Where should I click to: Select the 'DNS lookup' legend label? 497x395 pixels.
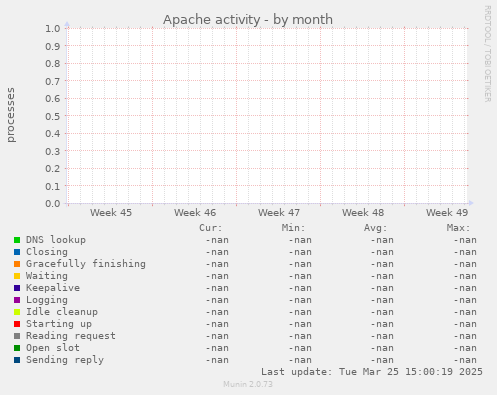[56, 240]
